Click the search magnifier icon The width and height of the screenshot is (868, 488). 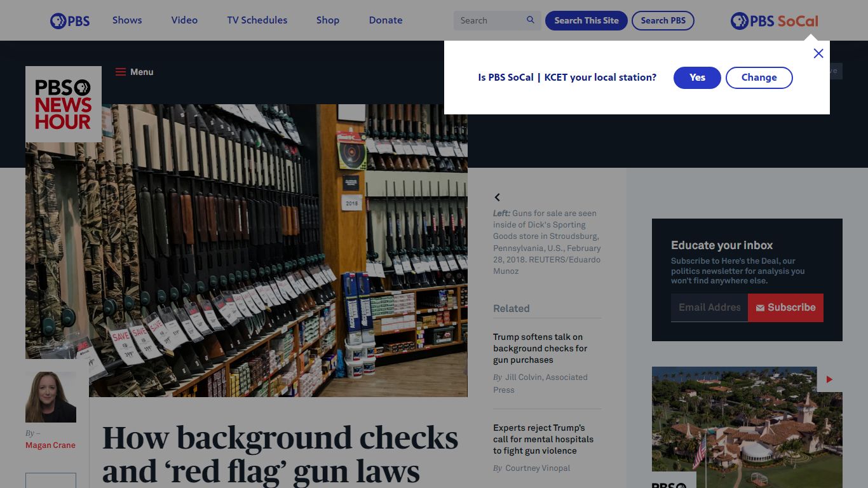531,20
